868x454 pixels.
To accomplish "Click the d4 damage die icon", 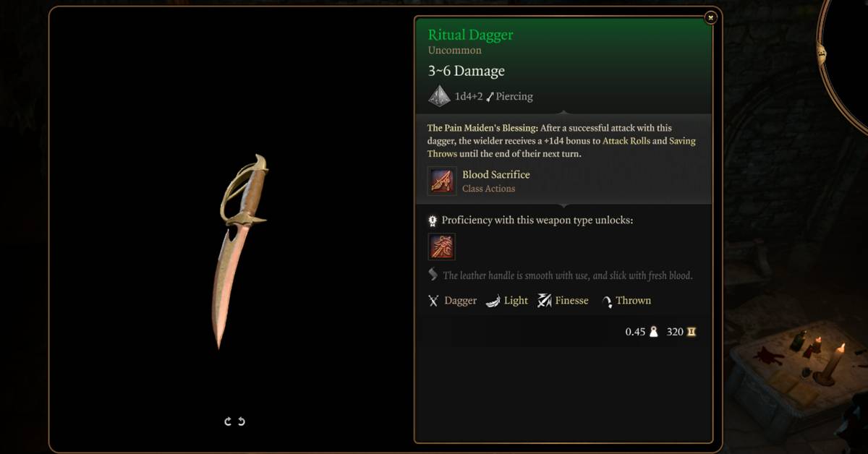I will (x=439, y=96).
